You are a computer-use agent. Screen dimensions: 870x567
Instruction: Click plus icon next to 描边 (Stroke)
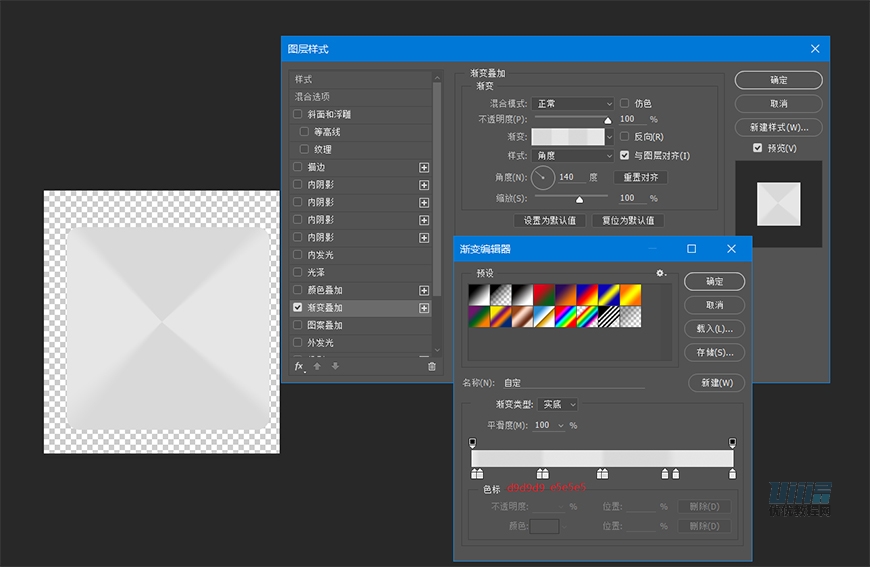click(424, 167)
